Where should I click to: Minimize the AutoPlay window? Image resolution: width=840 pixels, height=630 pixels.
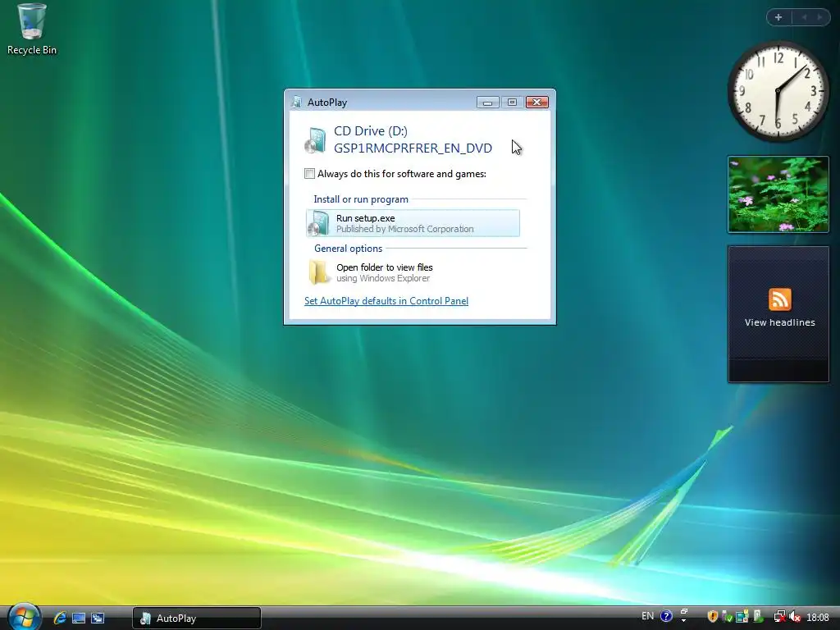click(x=487, y=103)
